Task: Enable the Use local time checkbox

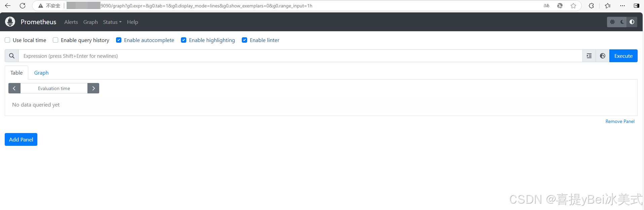Action: pyautogui.click(x=7, y=40)
